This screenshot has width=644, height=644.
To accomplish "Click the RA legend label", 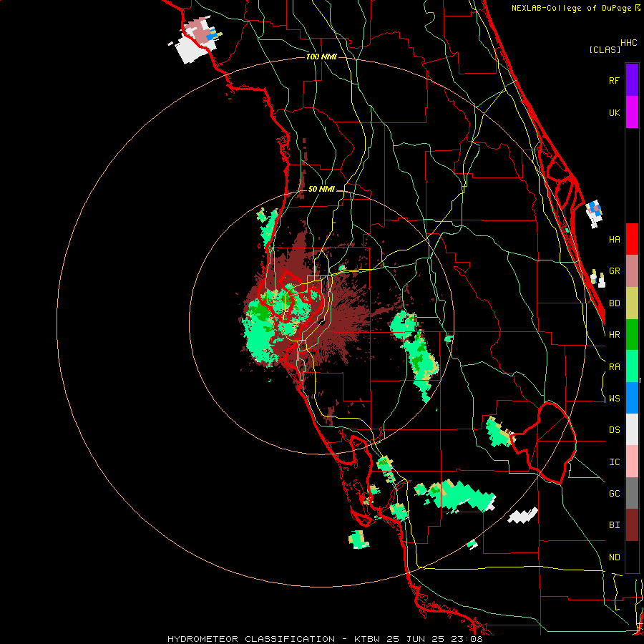I will pyautogui.click(x=614, y=367).
